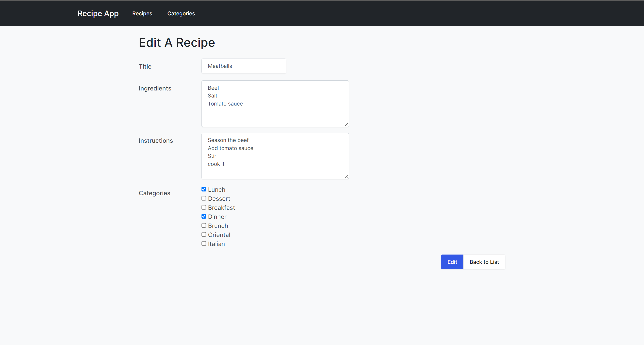Click the Season the beef instruction line

[x=228, y=140]
